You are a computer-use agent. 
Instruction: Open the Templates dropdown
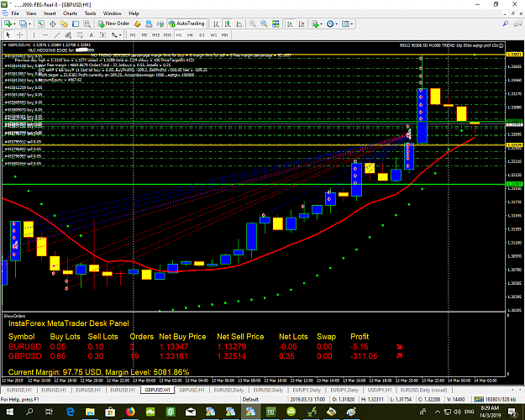pos(347,24)
